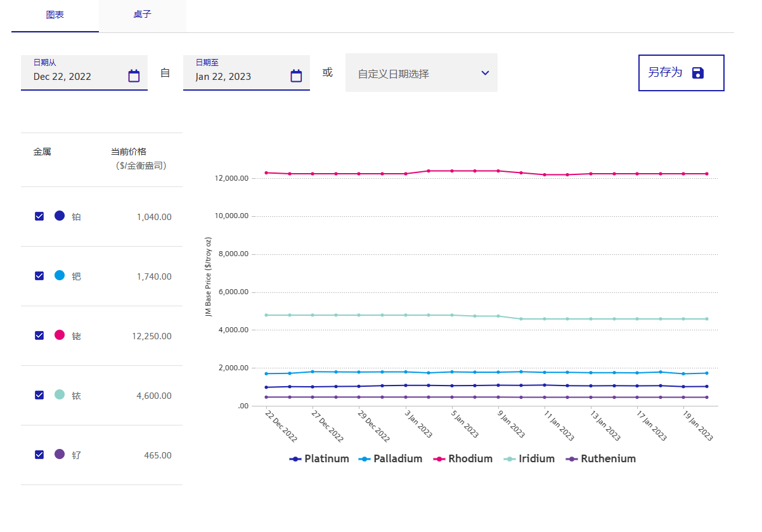Uncheck the 钯 palladium checkbox
Image resolution: width=762 pixels, height=532 pixels.
39,276
